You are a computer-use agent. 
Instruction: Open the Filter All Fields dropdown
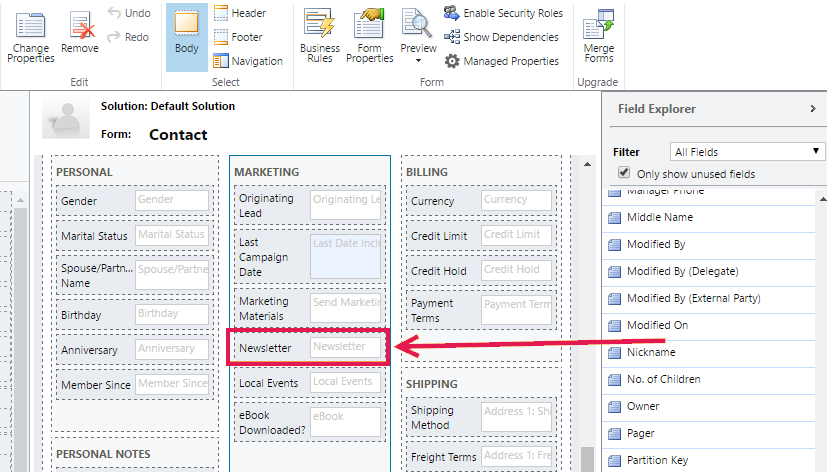747,152
